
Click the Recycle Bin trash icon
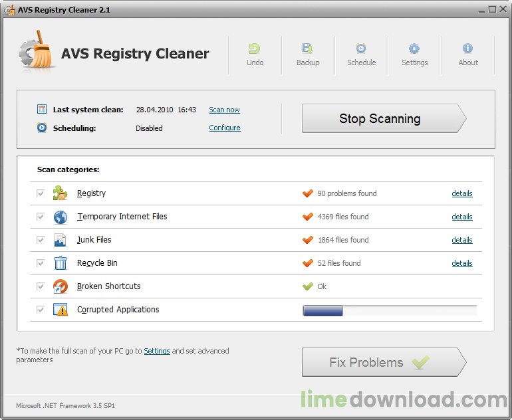(x=61, y=263)
